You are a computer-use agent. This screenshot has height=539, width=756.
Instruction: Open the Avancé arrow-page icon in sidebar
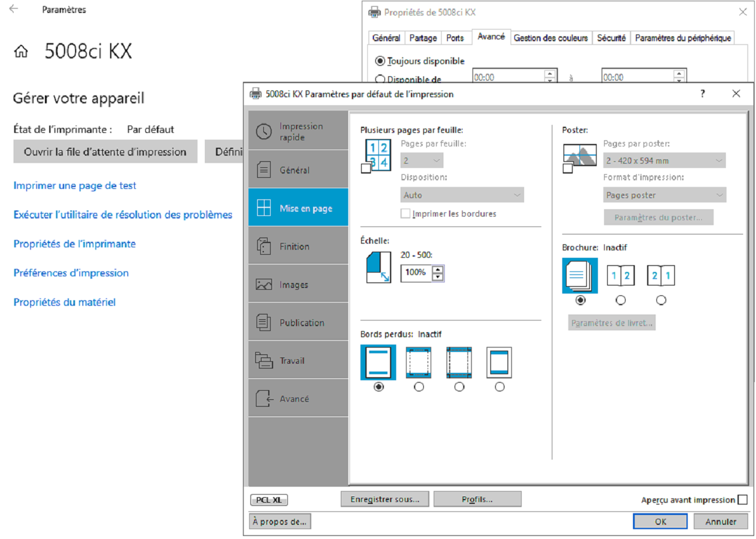[x=263, y=399]
